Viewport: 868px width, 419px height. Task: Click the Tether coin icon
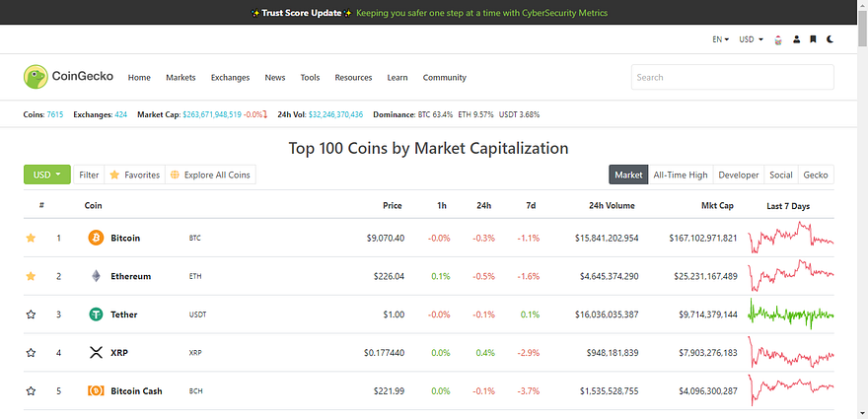tap(96, 314)
